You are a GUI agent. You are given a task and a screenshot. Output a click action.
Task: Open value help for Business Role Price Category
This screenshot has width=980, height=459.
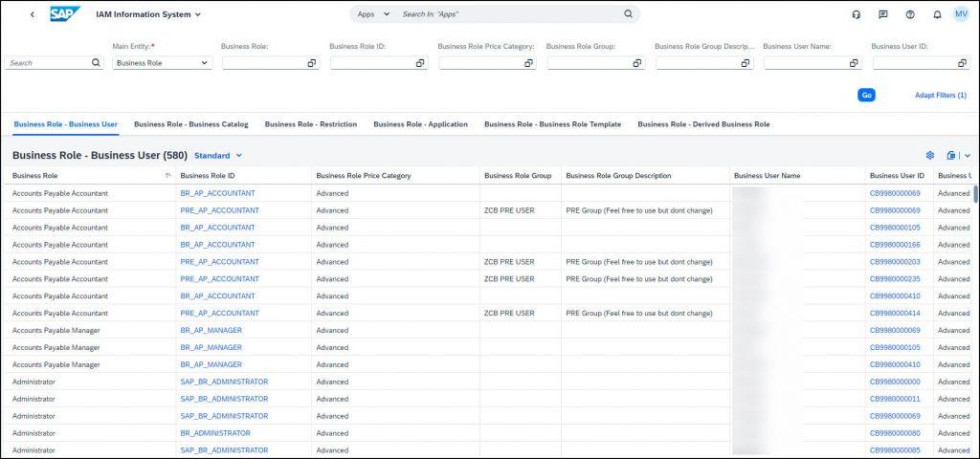(528, 63)
